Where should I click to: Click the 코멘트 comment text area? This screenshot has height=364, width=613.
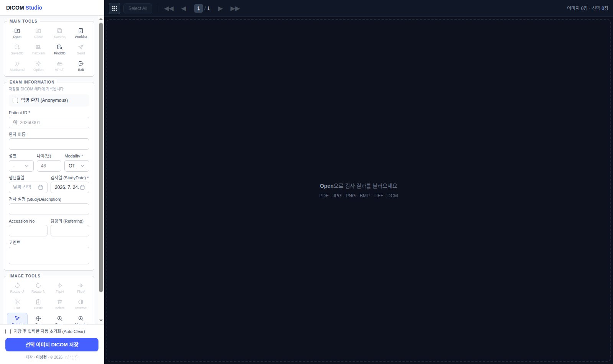(49, 256)
